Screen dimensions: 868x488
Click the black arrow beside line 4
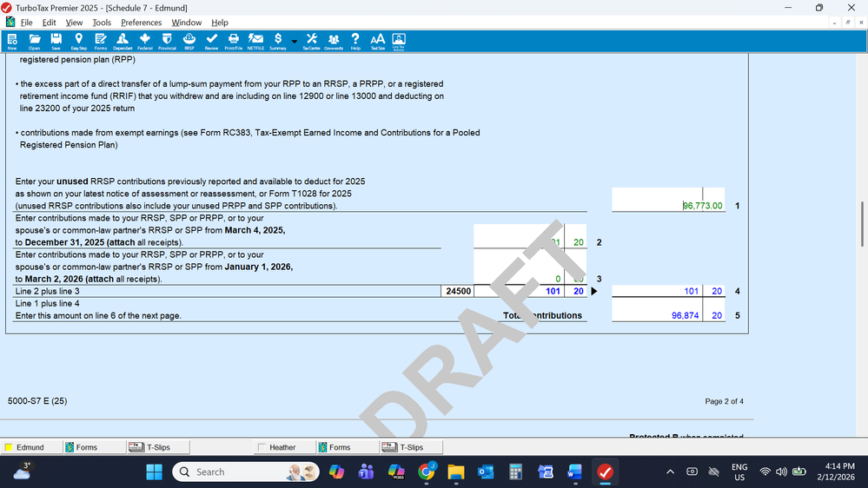(x=594, y=291)
